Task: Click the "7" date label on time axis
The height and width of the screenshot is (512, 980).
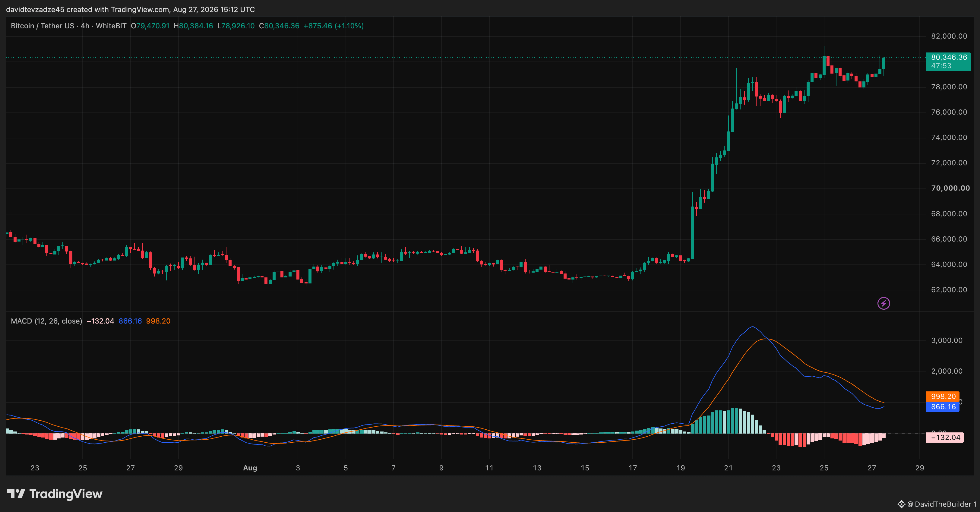Action: click(x=394, y=468)
